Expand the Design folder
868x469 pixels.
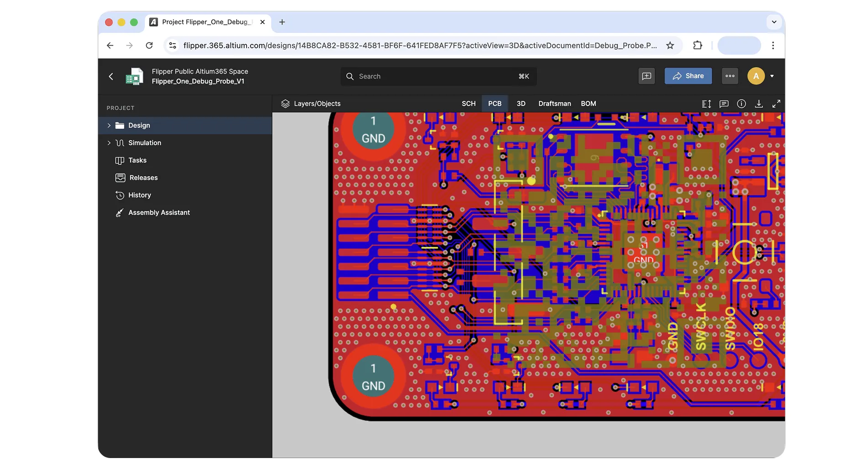109,126
